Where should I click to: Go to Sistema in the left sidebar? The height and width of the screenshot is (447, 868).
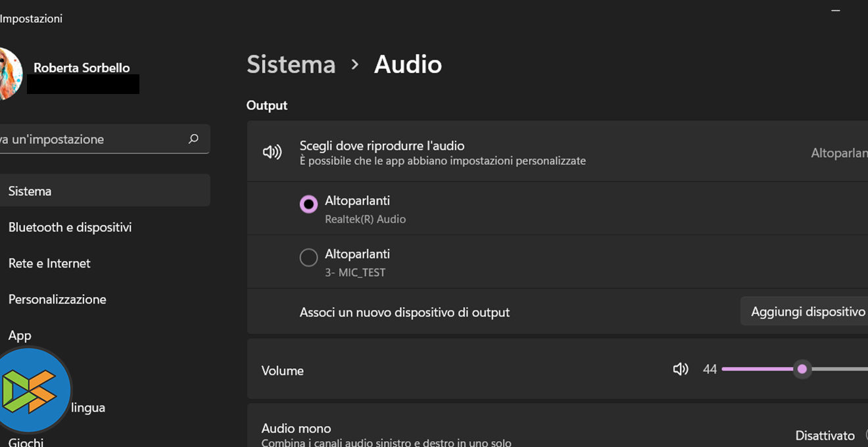pos(30,191)
